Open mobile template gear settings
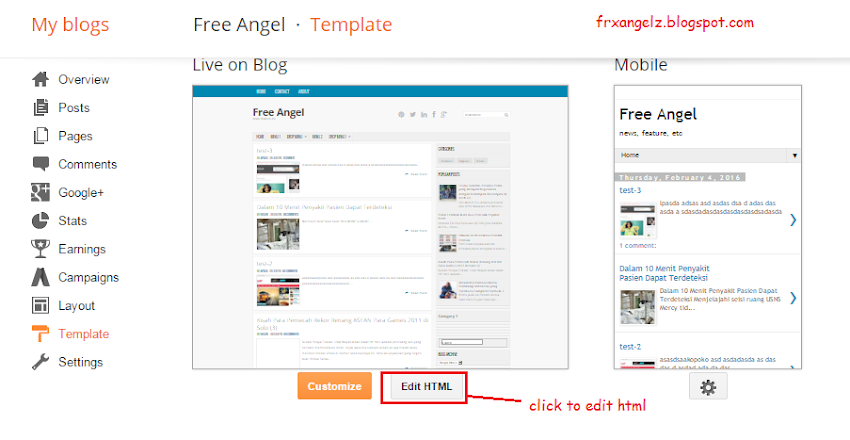 click(x=708, y=387)
